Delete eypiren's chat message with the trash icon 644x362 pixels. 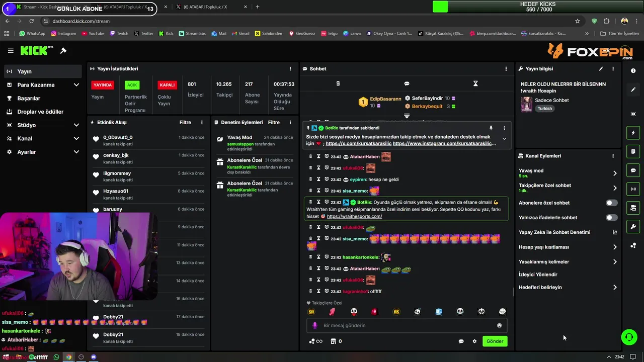coord(310,179)
